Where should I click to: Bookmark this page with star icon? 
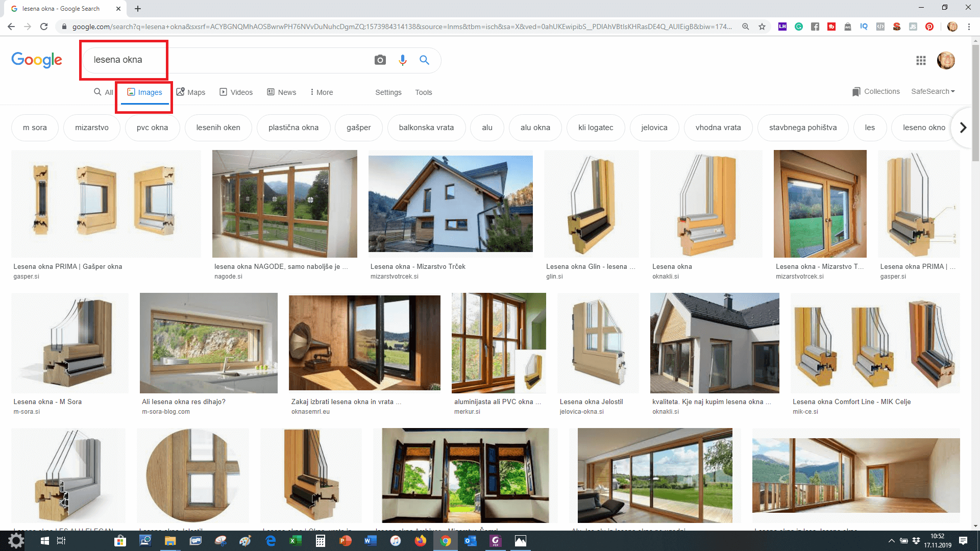pyautogui.click(x=762, y=27)
